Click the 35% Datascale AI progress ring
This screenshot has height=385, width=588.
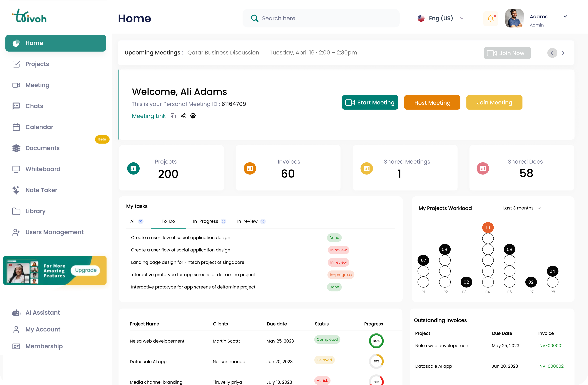click(376, 361)
